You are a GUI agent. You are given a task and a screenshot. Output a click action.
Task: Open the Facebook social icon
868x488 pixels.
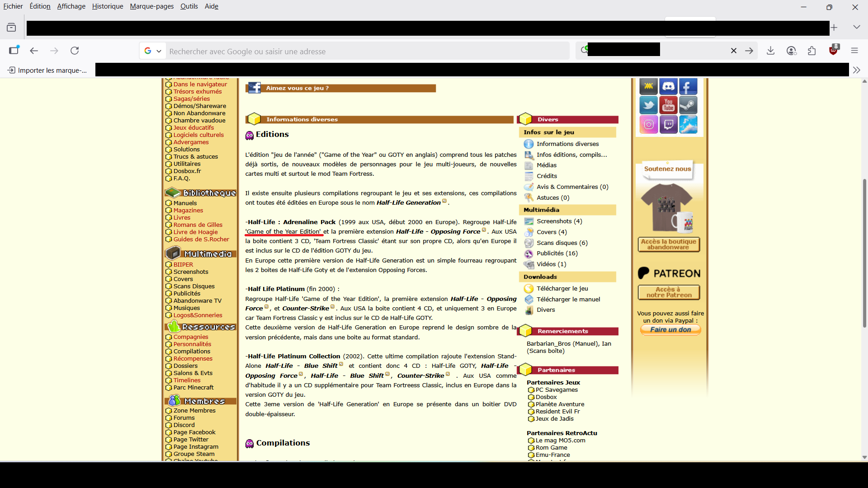pos(688,86)
